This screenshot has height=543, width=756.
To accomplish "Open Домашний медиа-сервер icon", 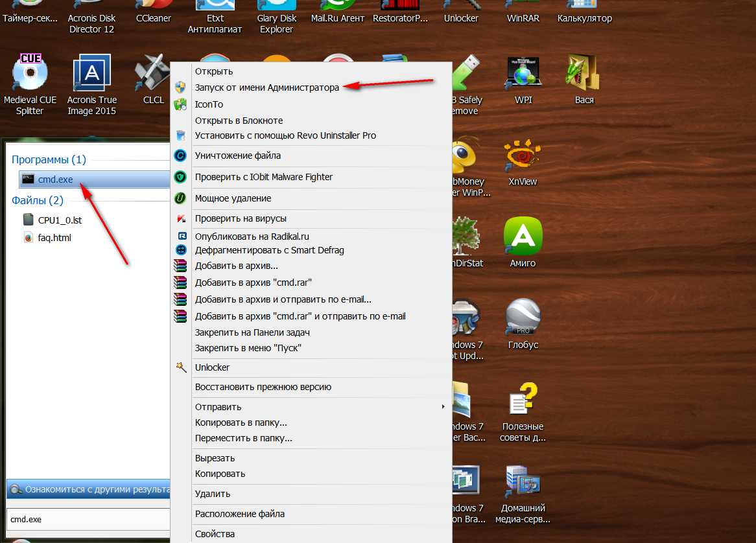I will point(523,494).
